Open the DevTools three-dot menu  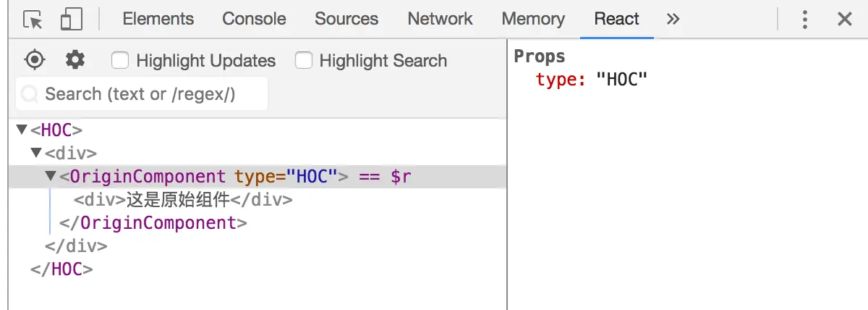pos(804,20)
